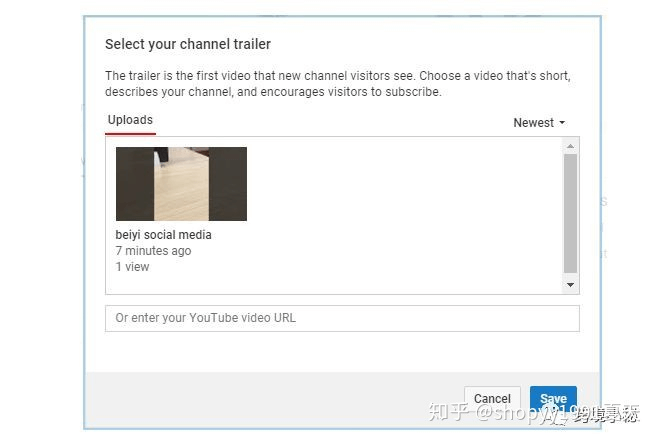Click the 'Select your channel trailer' heading
The height and width of the screenshot is (444, 658).
tap(188, 44)
